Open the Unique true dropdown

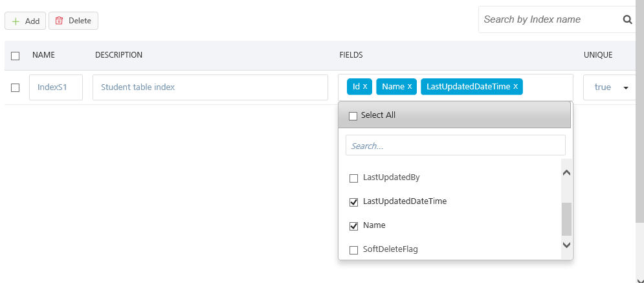608,87
